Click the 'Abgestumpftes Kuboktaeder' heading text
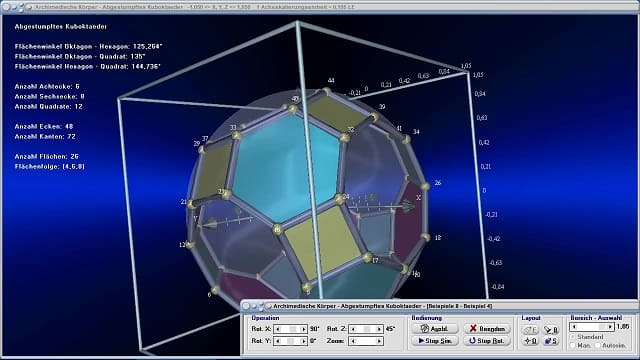 click(x=61, y=27)
